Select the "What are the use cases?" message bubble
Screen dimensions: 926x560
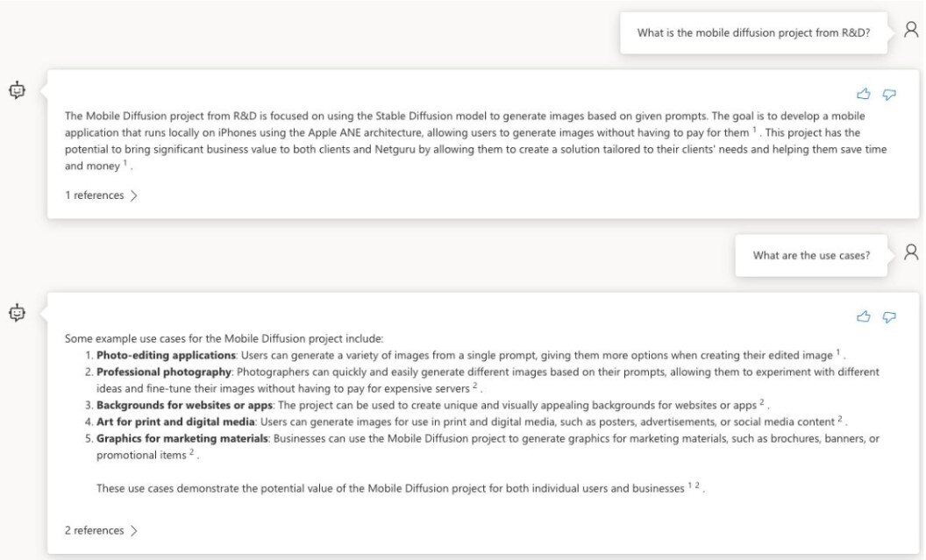[x=811, y=256]
